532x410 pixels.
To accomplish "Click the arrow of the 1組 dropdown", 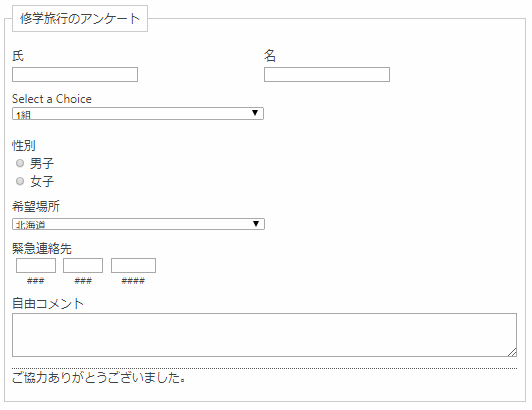I will (255, 113).
